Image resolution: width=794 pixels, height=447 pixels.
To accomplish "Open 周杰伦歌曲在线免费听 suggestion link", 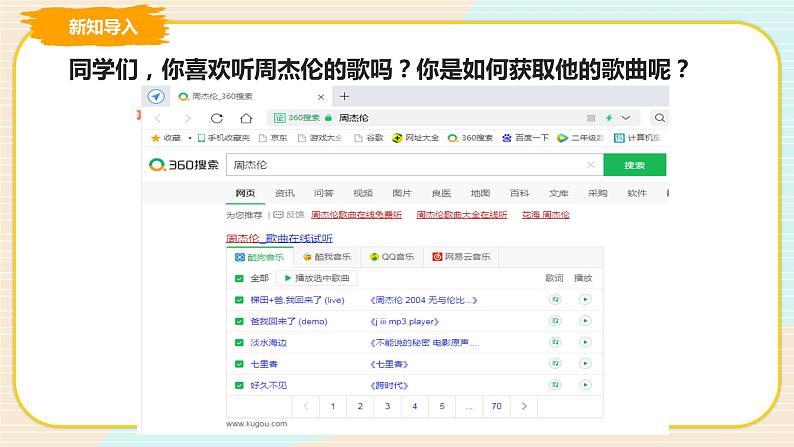I will coord(356,215).
